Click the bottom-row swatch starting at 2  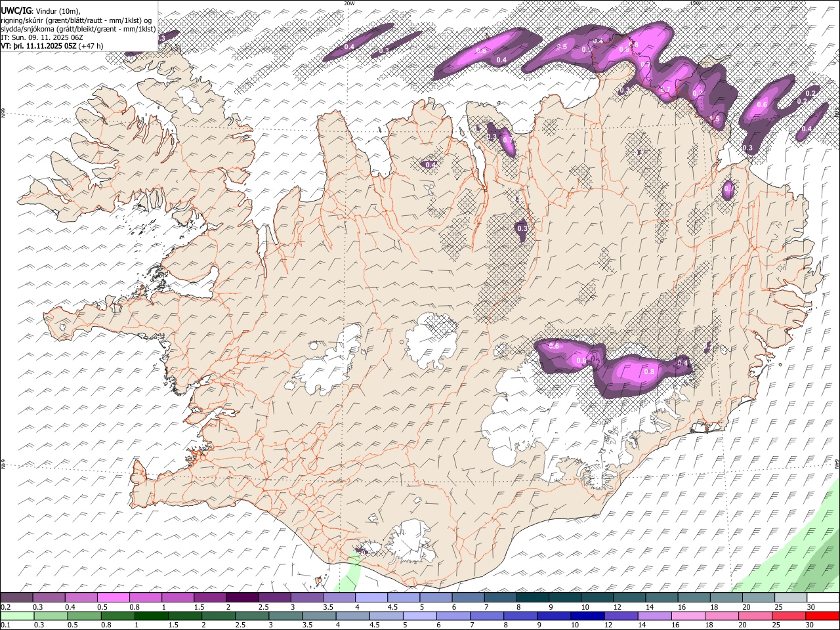[219, 616]
